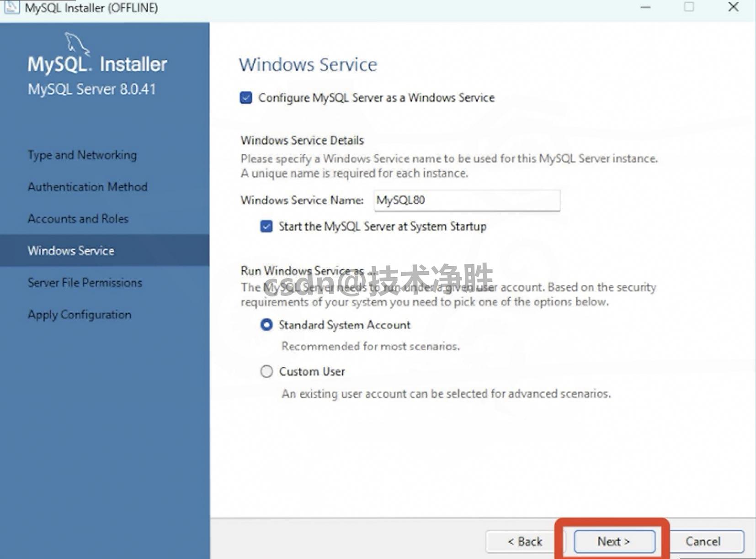This screenshot has height=559, width=756.
Task: Select the Custom User radio button
Action: tap(266, 371)
